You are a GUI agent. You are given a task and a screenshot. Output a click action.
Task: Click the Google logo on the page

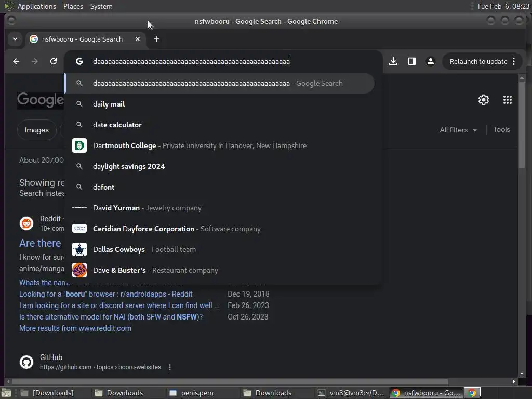(41, 100)
